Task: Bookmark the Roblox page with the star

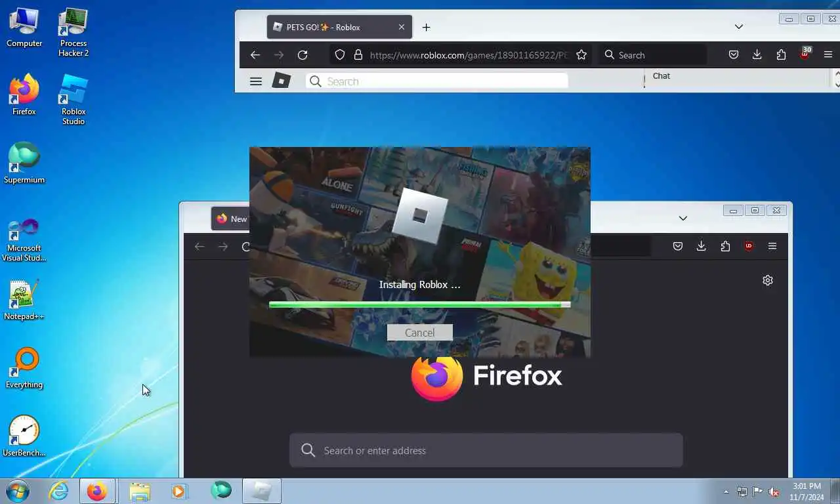Action: 581,55
